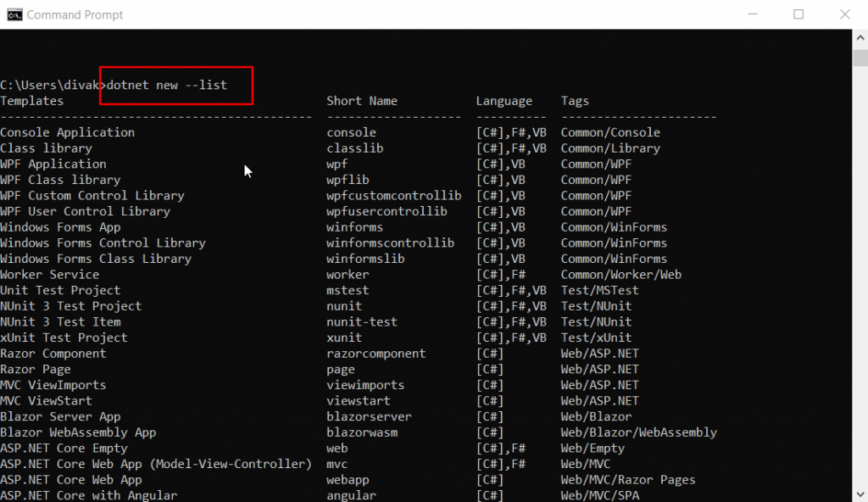Click 'Razor Component' template name
Image resolution: width=868 pixels, height=502 pixels.
pyautogui.click(x=53, y=354)
